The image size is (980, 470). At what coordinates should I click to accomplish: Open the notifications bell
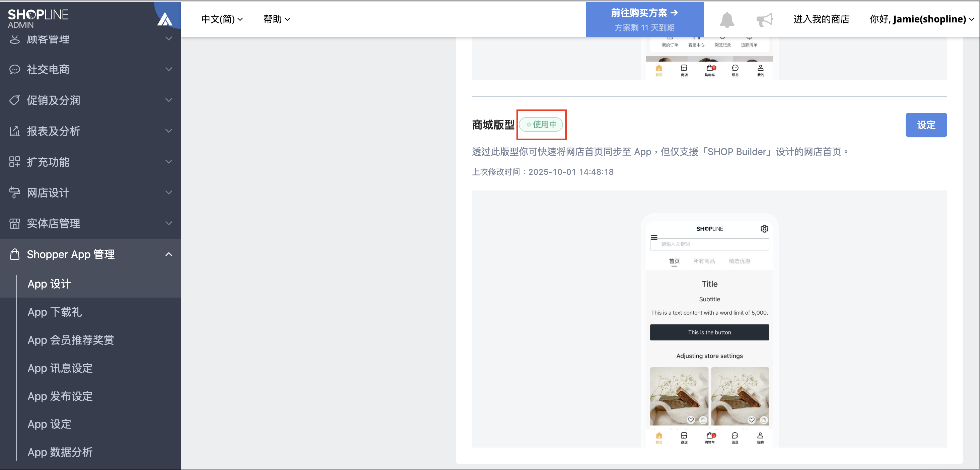(x=727, y=19)
